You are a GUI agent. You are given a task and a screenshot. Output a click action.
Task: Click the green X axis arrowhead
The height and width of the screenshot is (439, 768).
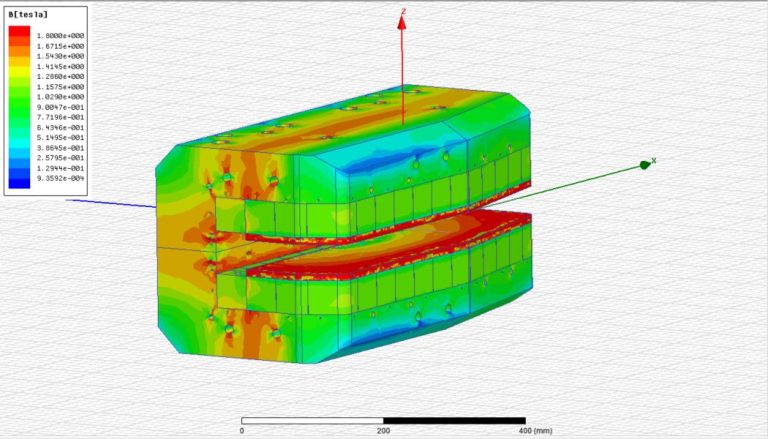click(x=644, y=164)
